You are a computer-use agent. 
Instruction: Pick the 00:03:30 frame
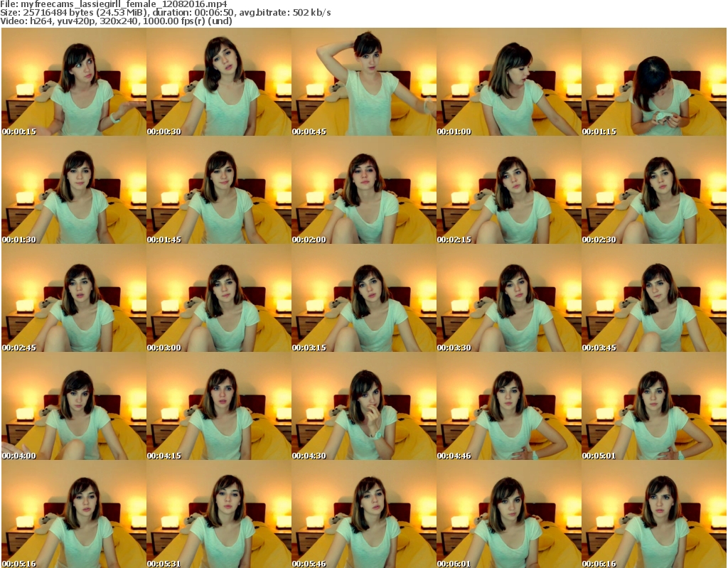point(509,298)
